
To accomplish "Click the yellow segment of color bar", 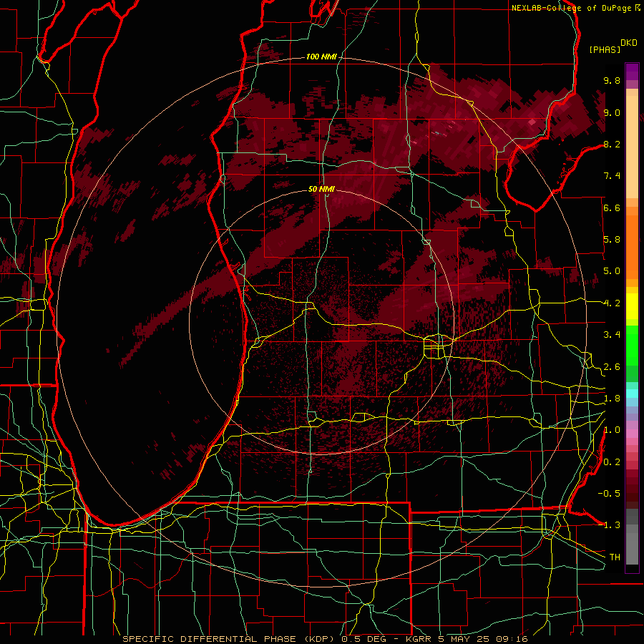I will pyautogui.click(x=632, y=306).
